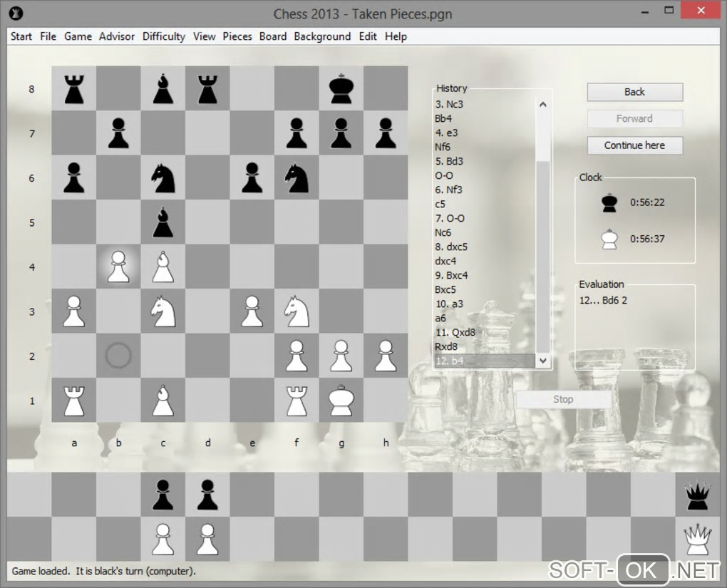The height and width of the screenshot is (588, 727).
Task: Open the Advisor menu
Action: (117, 36)
